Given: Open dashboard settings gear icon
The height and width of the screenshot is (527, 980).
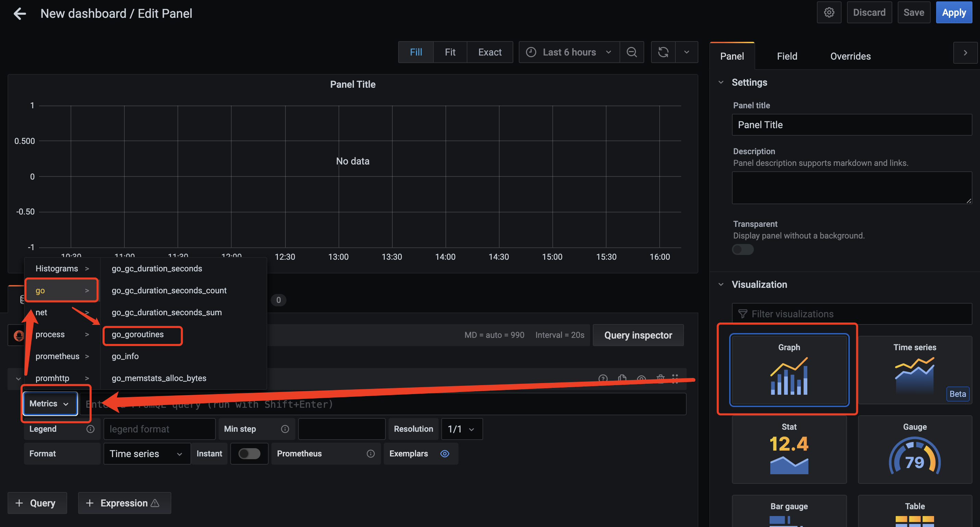Looking at the screenshot, I should (829, 13).
